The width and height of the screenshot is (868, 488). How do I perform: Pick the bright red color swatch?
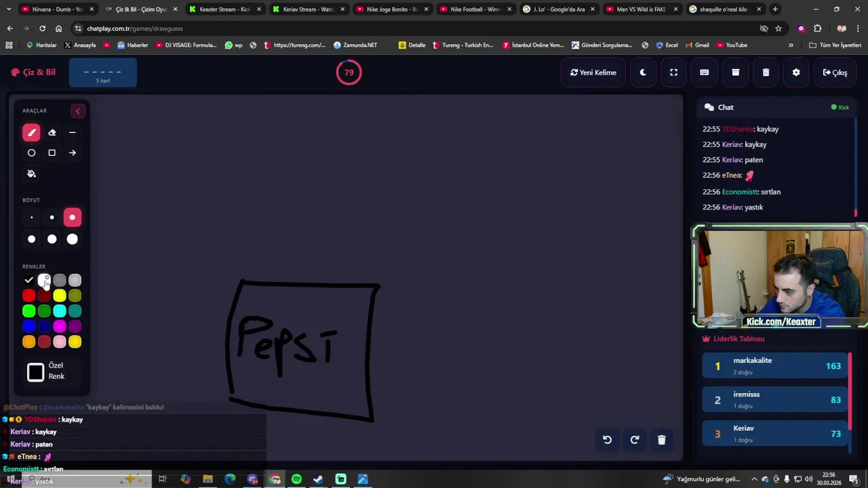click(x=28, y=296)
